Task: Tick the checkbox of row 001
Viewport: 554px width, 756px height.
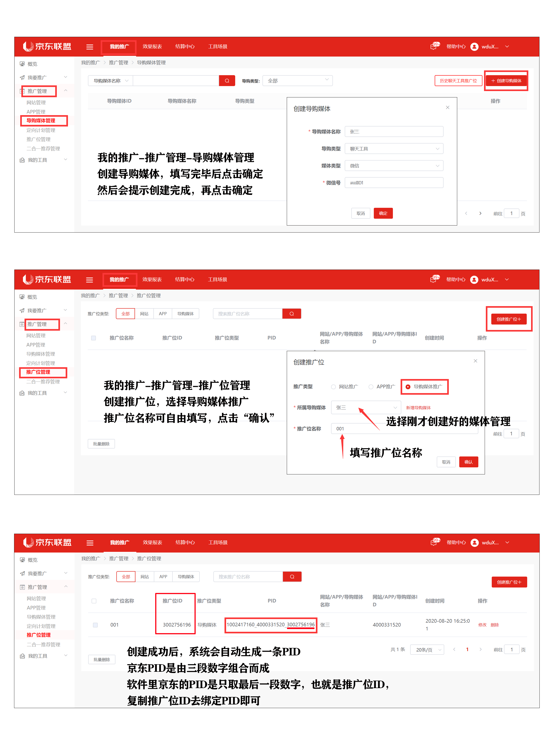Action: click(x=95, y=625)
